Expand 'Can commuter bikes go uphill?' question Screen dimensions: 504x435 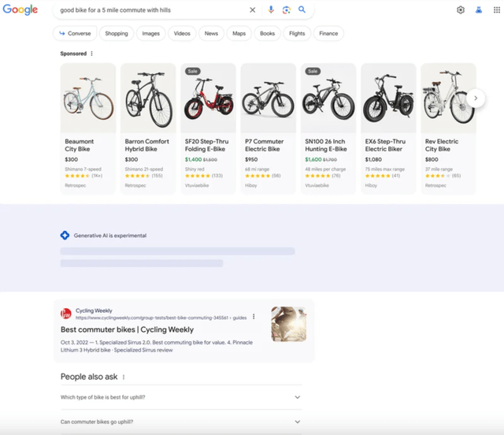[x=181, y=422]
